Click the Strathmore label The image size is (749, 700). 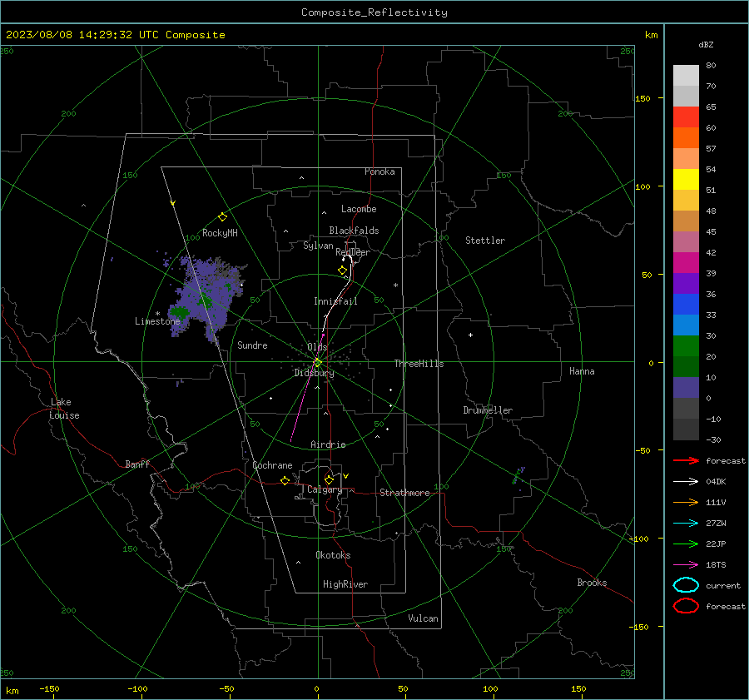[404, 493]
